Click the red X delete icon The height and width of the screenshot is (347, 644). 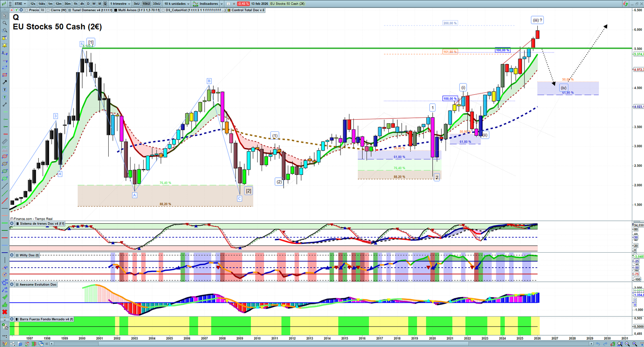(x=4, y=312)
